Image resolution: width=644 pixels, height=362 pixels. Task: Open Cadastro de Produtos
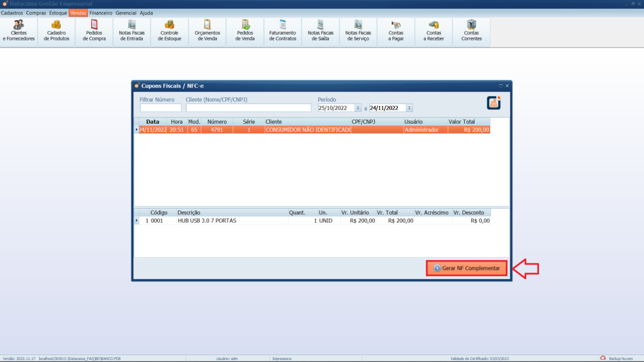[x=57, y=31]
